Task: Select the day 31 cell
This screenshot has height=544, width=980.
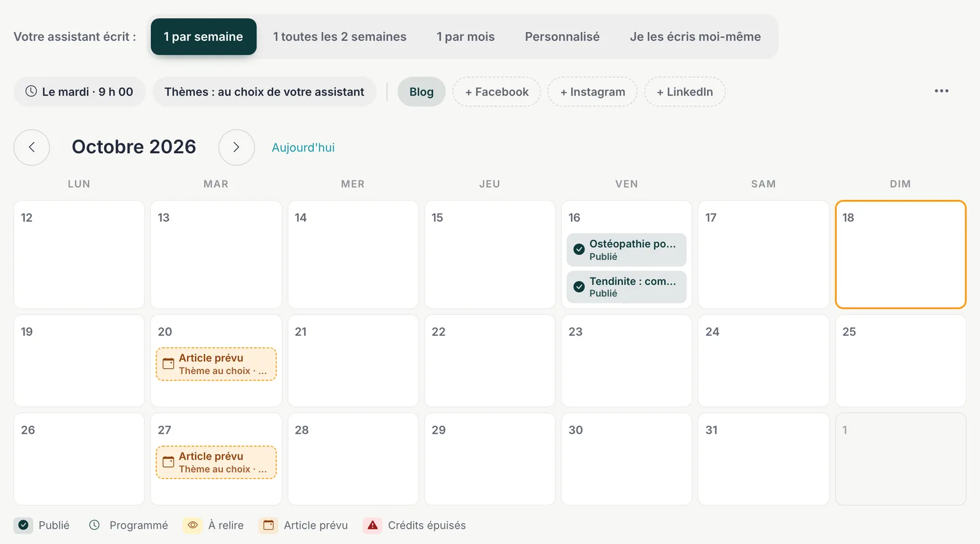Action: point(763,459)
